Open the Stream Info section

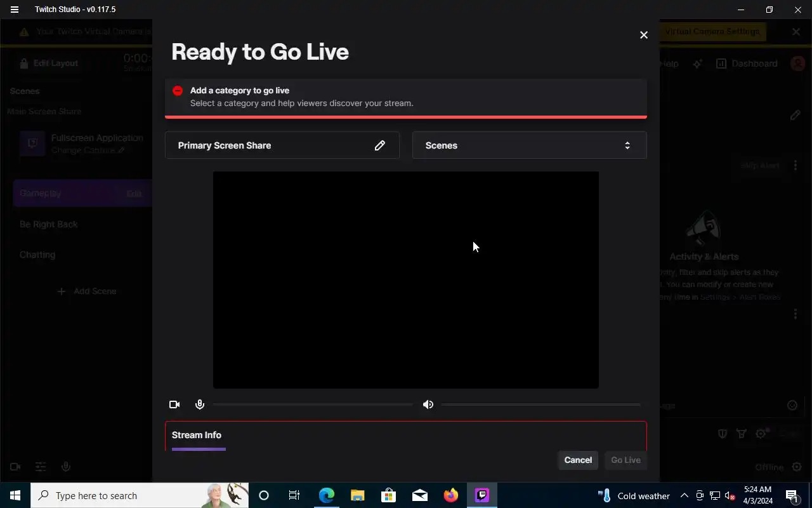pos(197,435)
